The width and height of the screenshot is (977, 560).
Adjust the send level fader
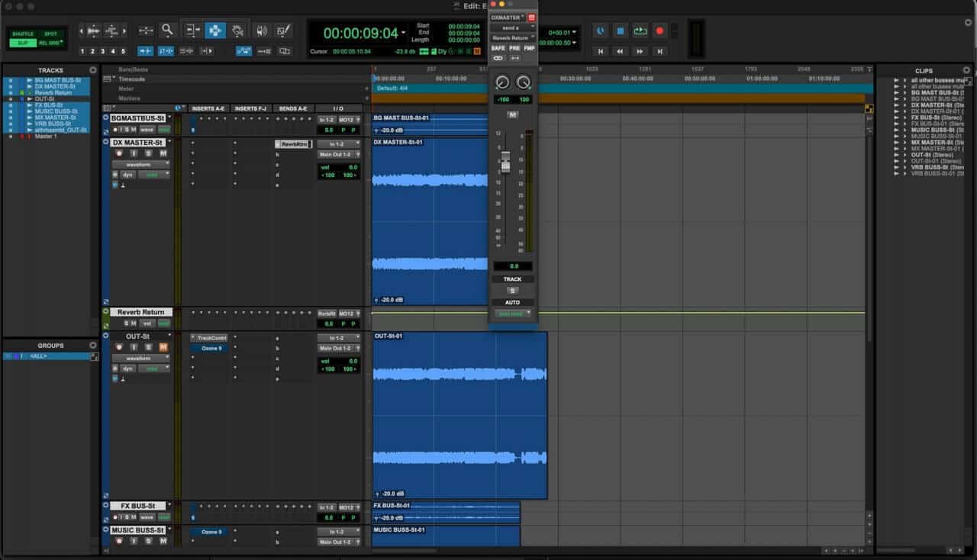coord(505,161)
